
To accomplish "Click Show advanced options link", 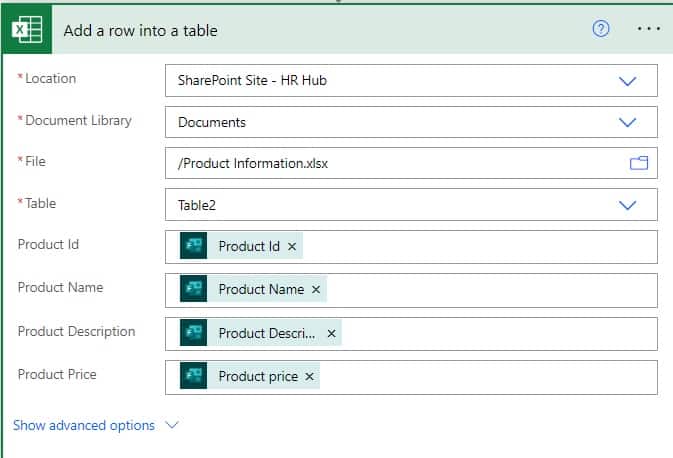I will point(84,425).
